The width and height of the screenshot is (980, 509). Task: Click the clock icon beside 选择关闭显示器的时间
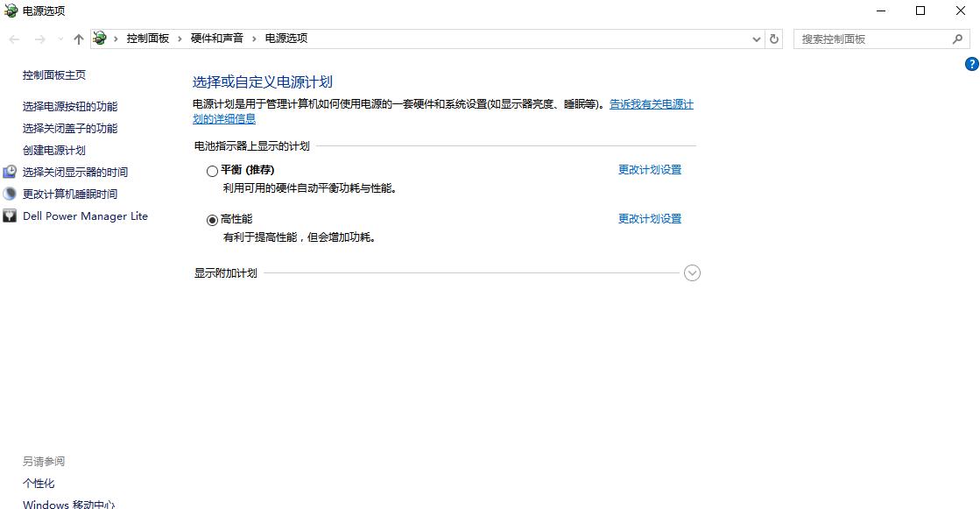coord(10,172)
